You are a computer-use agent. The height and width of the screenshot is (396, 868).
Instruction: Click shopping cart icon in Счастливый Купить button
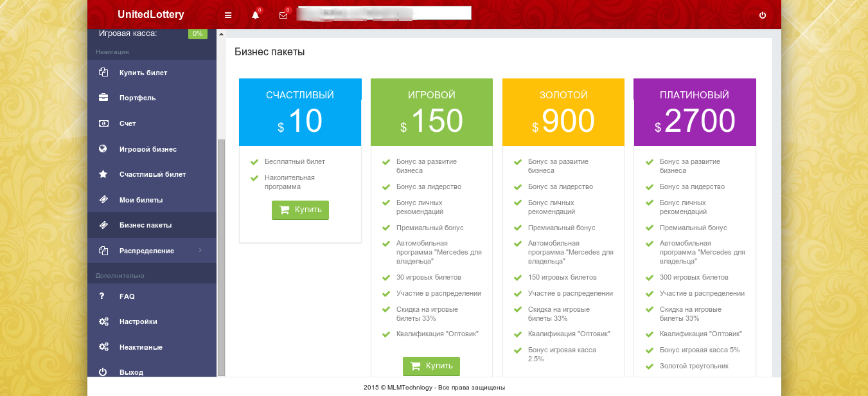[x=285, y=210]
